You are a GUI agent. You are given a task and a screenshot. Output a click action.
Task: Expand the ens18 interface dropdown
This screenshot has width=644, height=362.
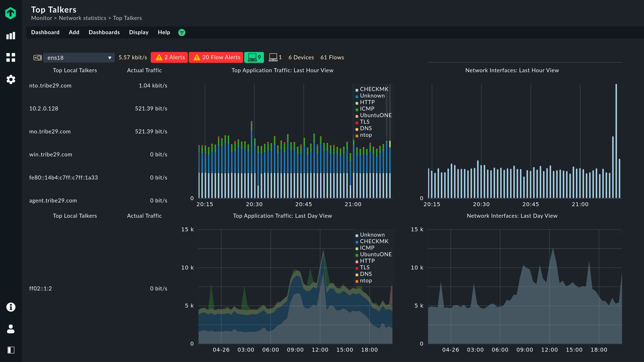pos(79,58)
